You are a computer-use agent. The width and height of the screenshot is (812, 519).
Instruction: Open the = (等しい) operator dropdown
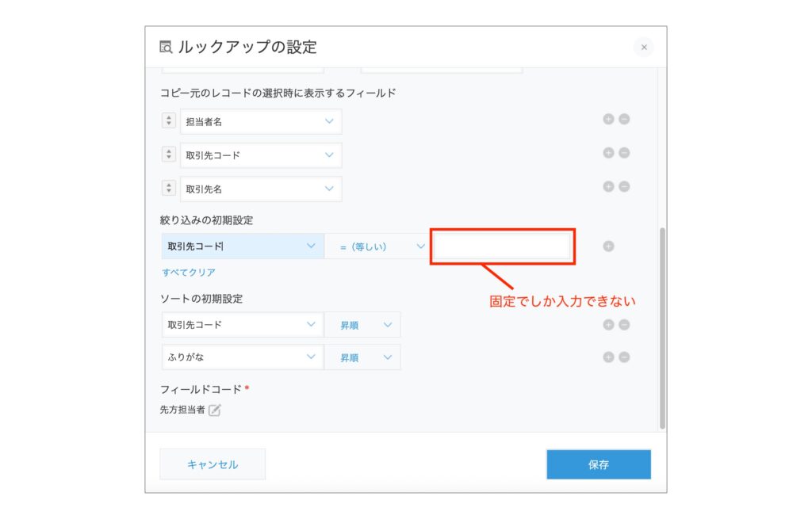pyautogui.click(x=377, y=246)
